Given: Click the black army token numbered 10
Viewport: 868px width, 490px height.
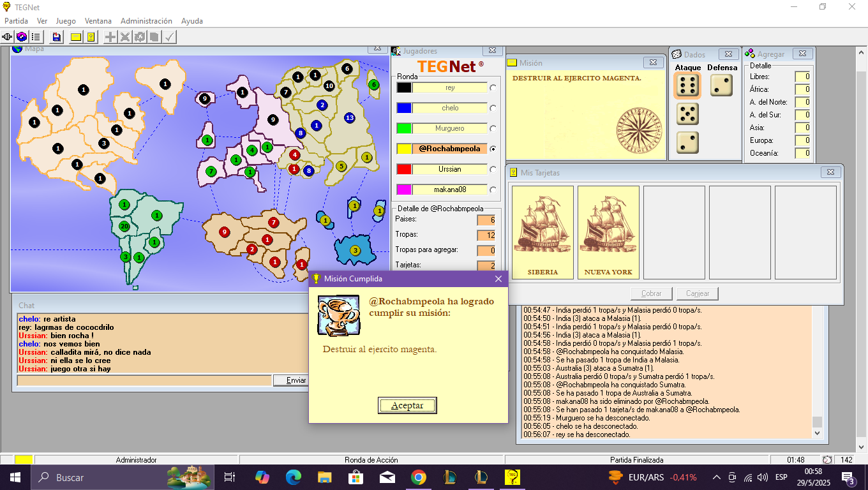Looking at the screenshot, I should click(x=329, y=85).
